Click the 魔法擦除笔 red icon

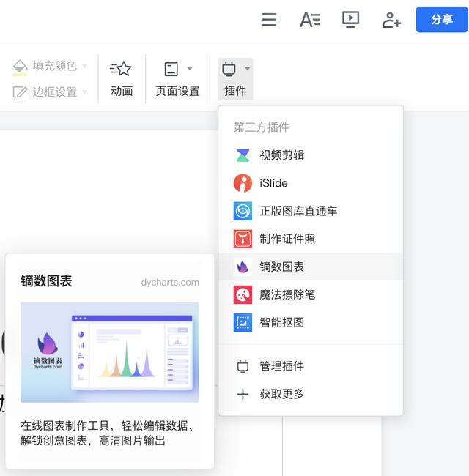click(x=243, y=295)
